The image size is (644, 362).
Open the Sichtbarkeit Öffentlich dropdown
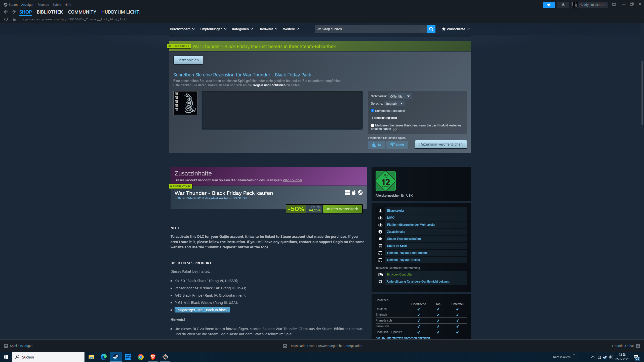[400, 96]
